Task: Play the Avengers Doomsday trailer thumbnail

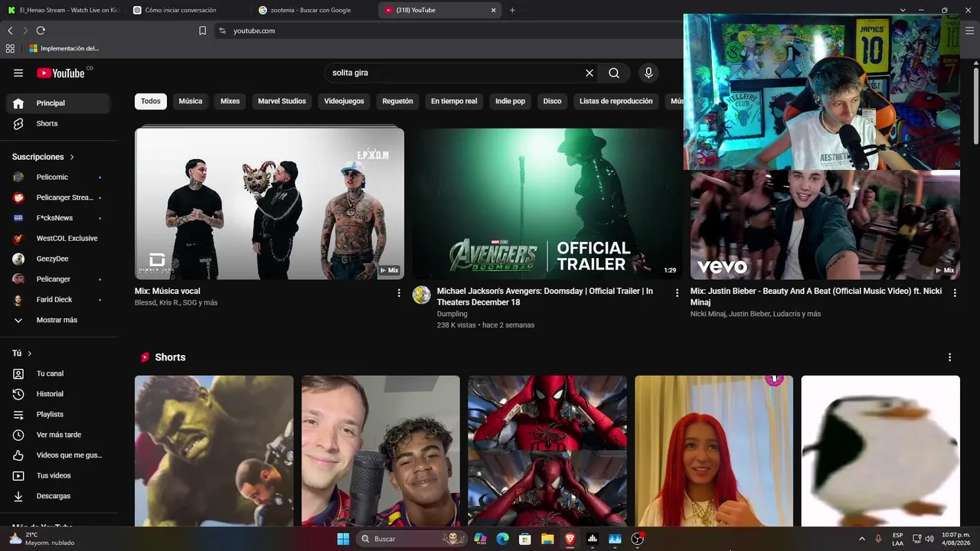Action: (547, 202)
